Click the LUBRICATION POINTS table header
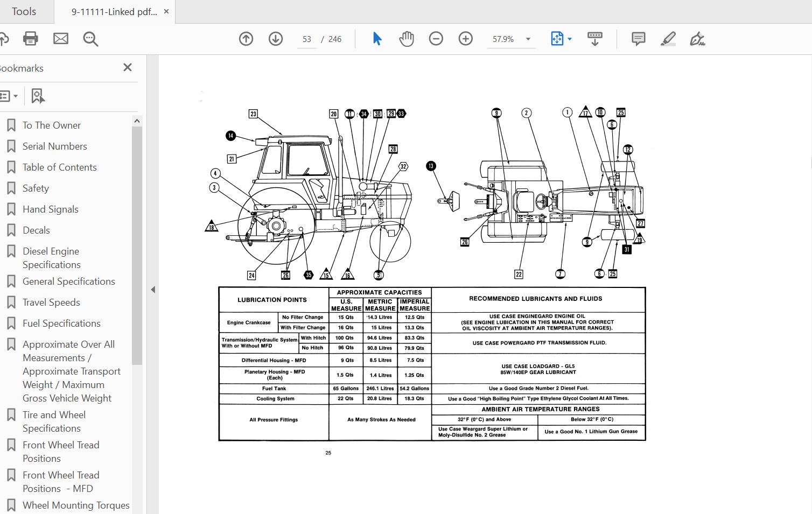Viewport: 812px width, 514px height. pos(272,300)
